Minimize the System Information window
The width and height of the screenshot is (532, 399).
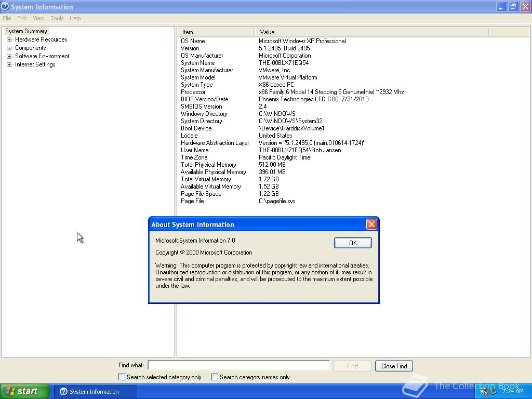click(501, 7)
